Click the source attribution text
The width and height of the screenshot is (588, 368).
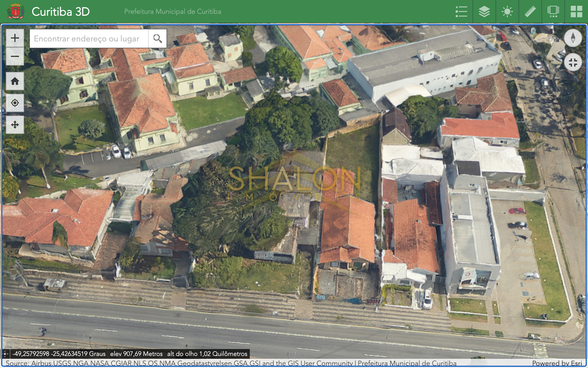point(231,363)
